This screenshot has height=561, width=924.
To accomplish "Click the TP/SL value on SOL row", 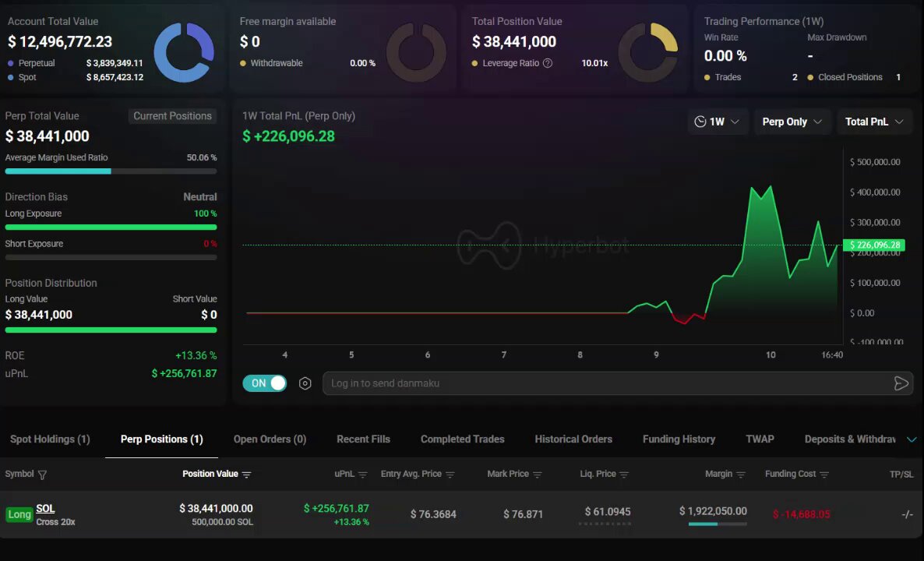I will tap(907, 514).
